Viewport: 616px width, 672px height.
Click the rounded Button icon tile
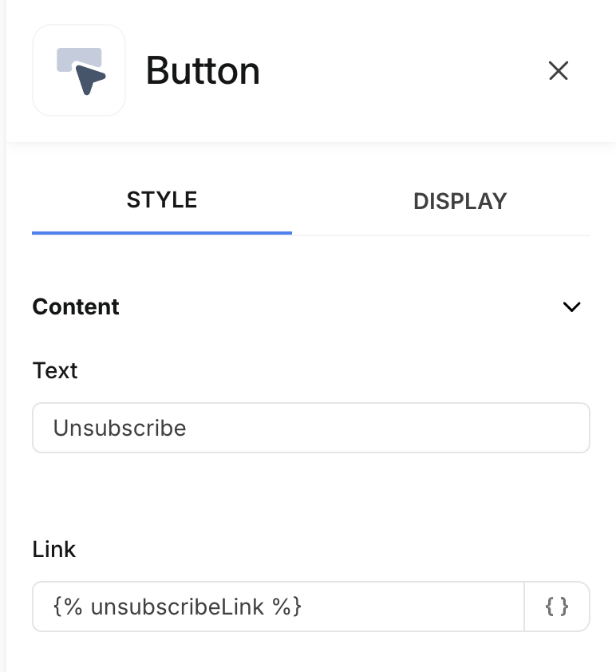click(x=79, y=71)
